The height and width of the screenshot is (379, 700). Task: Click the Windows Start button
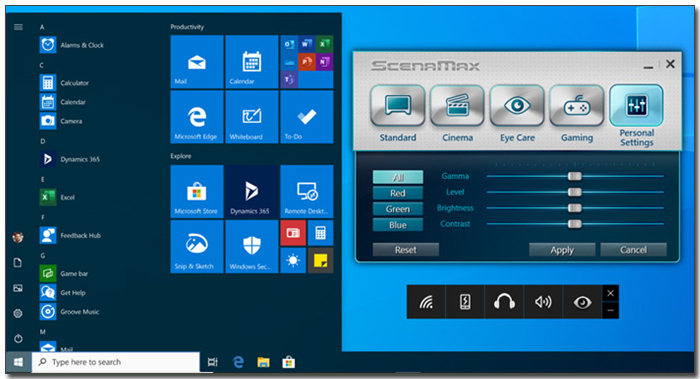[x=18, y=362]
